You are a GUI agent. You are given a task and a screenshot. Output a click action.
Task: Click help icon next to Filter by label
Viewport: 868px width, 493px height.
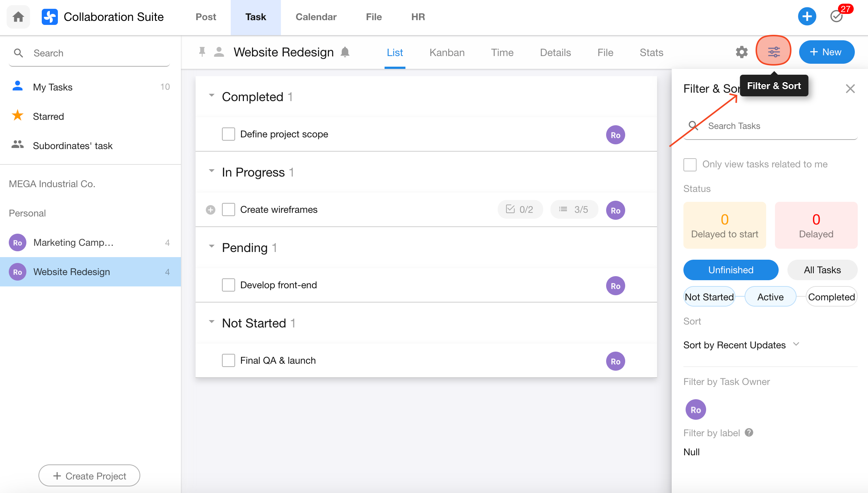749,433
